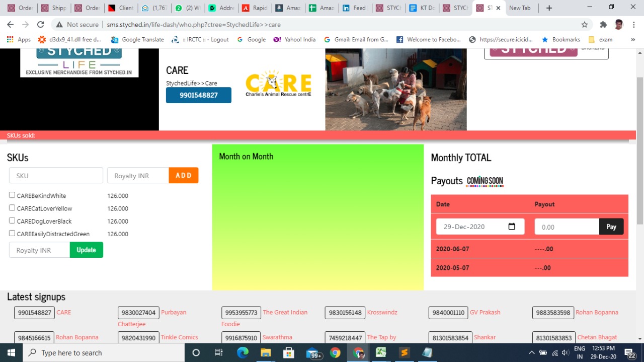This screenshot has height=362, width=644.
Task: Click the payout date field 29-Dec-2020
Action: pos(480,227)
